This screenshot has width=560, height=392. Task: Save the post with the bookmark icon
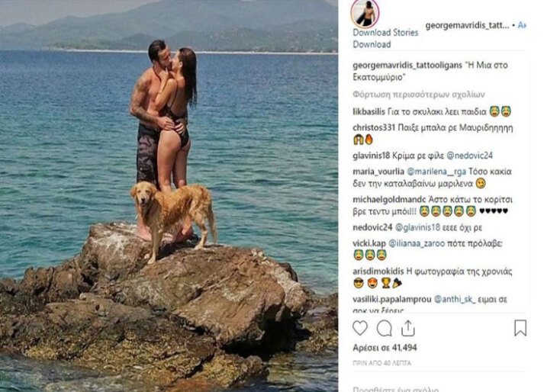click(x=520, y=328)
